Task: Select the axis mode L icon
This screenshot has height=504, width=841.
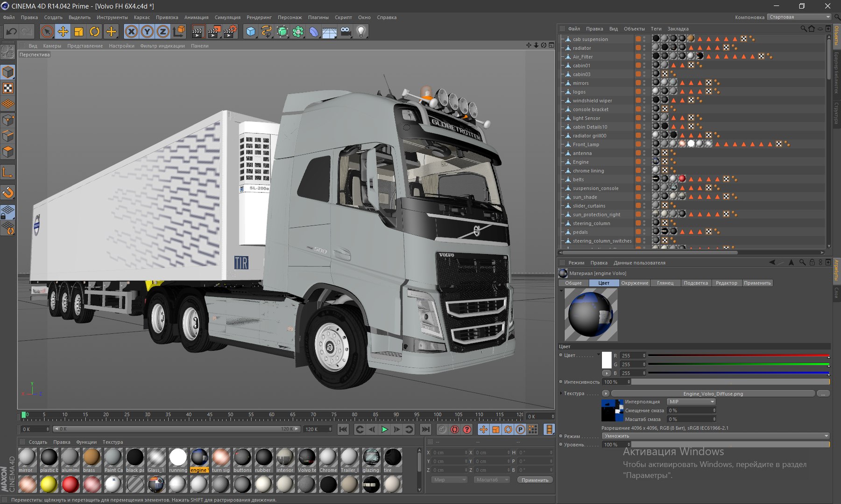Action: 8,172
